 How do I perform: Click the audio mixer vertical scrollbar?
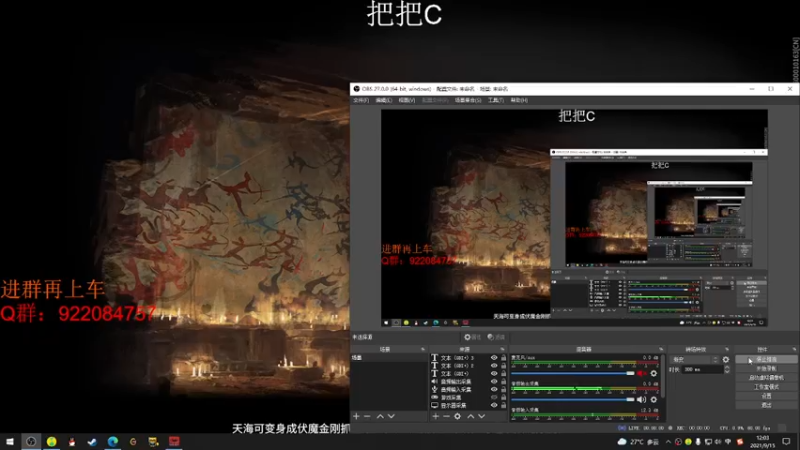(x=662, y=377)
